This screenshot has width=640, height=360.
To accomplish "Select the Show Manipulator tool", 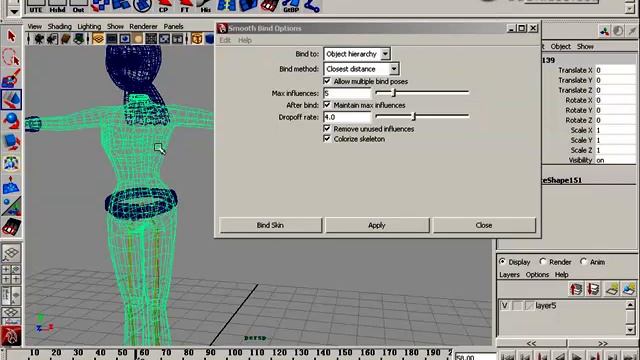I will [11, 206].
